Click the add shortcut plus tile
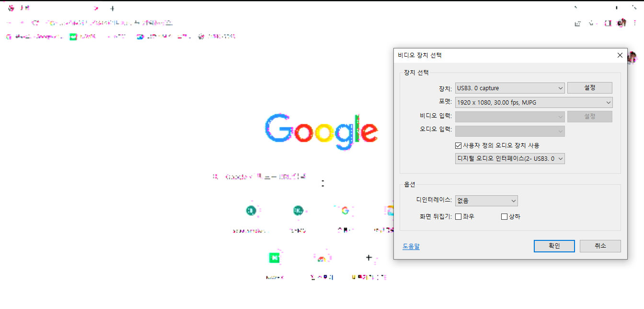Image resolution: width=644 pixels, height=309 pixels. click(x=368, y=258)
